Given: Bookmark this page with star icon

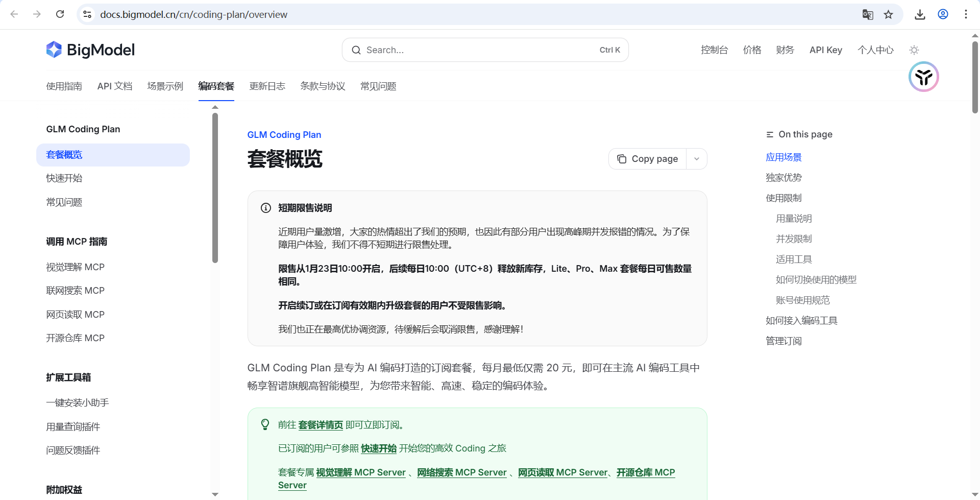Looking at the screenshot, I should [x=889, y=14].
